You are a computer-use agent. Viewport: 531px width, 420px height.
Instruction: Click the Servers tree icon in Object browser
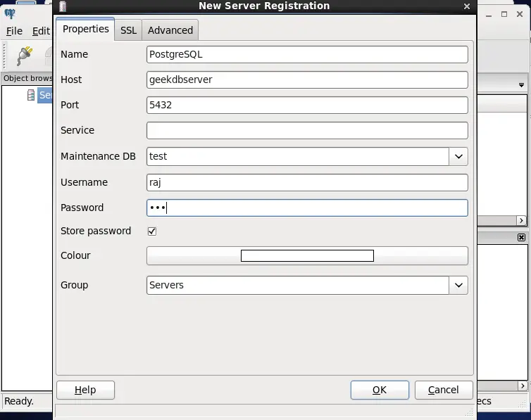tap(31, 95)
